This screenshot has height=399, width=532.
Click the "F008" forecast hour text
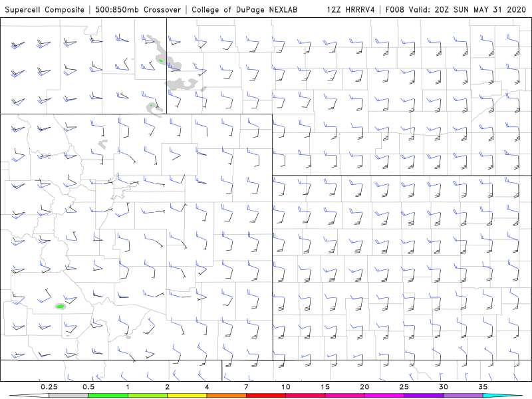395,10
